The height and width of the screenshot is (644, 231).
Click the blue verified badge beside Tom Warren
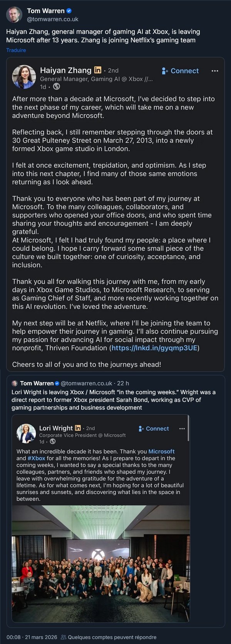click(69, 11)
